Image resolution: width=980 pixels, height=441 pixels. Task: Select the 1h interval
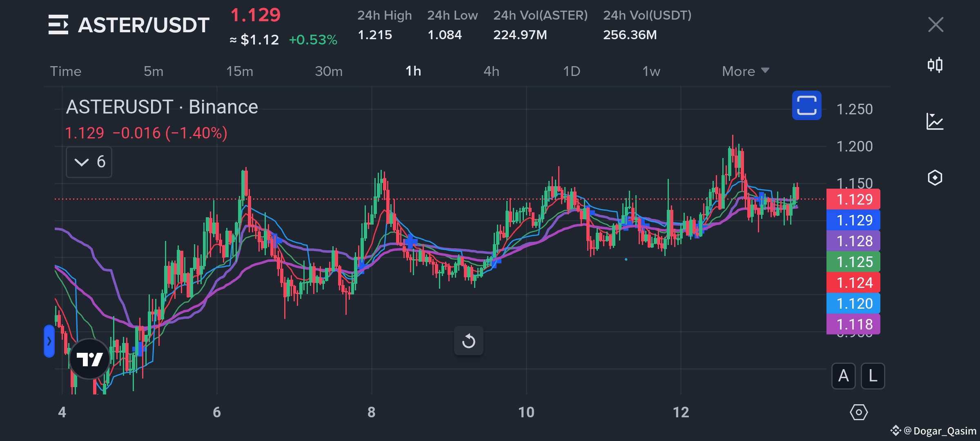click(x=413, y=71)
